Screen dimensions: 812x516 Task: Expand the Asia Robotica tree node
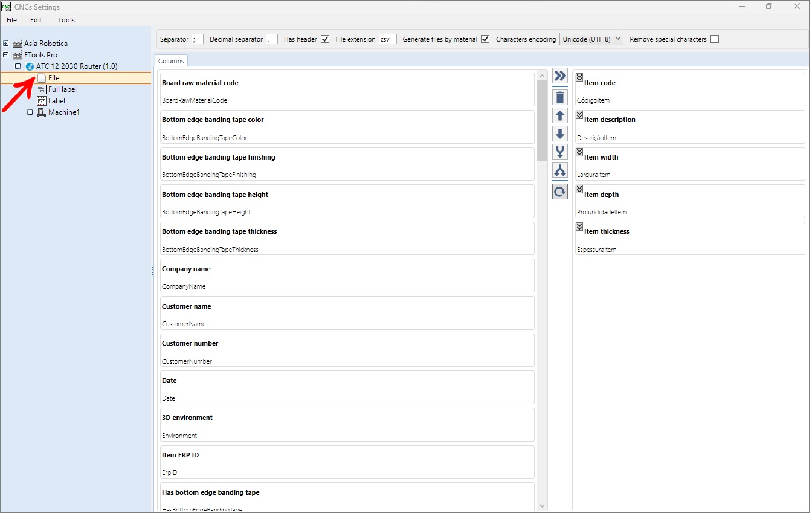[x=6, y=44]
